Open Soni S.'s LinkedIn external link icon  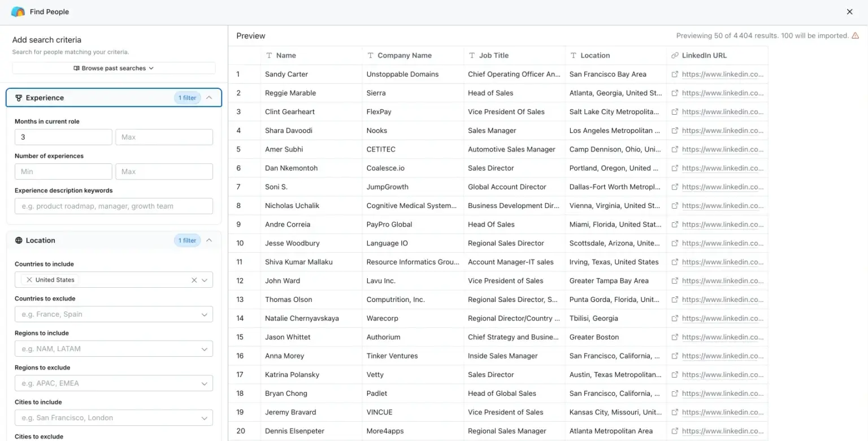[674, 187]
